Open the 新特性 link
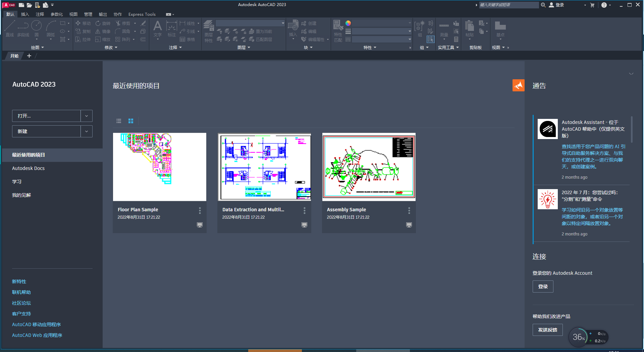 coord(19,281)
